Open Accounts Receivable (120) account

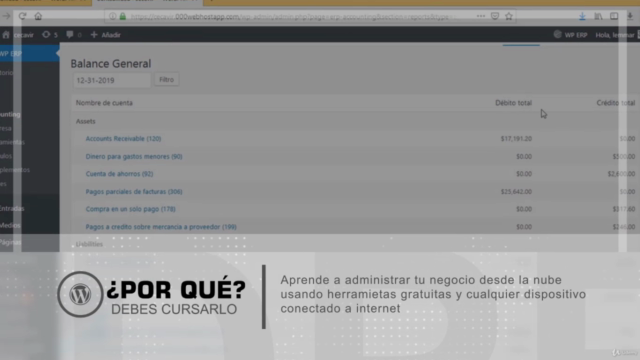coord(123,139)
